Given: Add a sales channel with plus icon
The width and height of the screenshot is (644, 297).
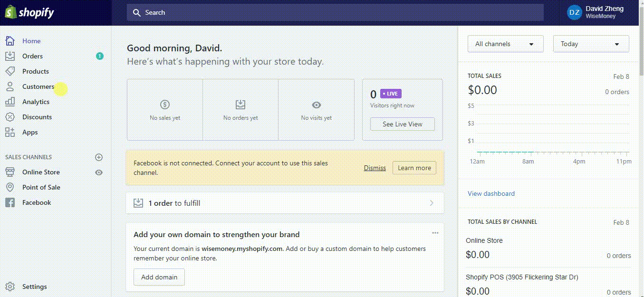Looking at the screenshot, I should pos(99,157).
